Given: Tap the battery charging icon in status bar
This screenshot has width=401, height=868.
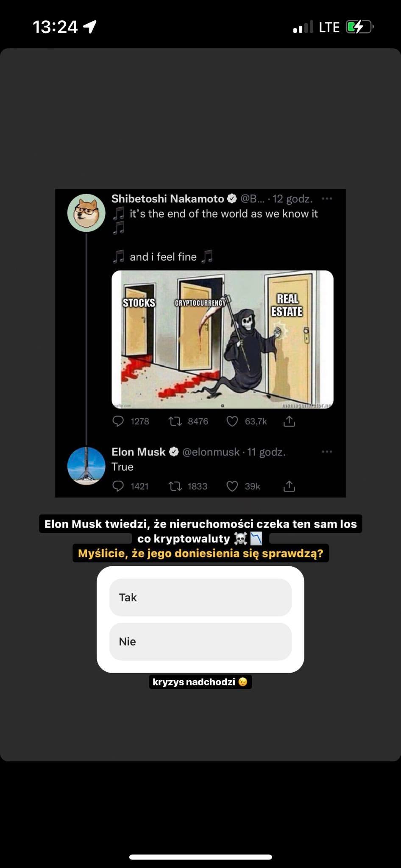Looking at the screenshot, I should tap(359, 27).
